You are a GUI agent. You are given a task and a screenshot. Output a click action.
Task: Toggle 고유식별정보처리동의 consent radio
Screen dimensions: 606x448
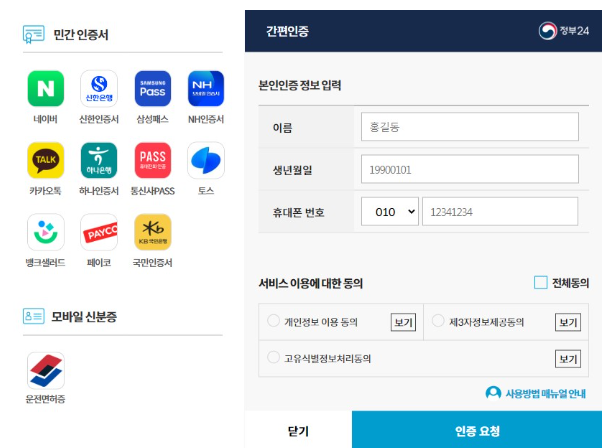tap(273, 357)
